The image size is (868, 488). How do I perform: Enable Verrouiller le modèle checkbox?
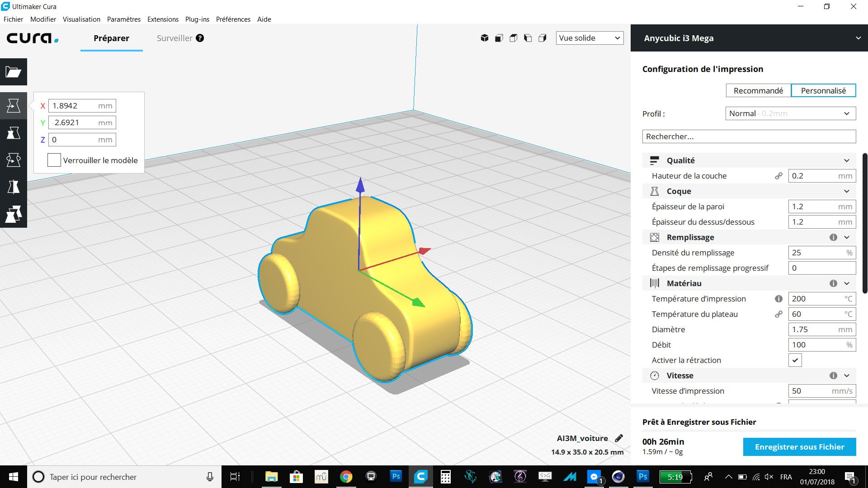54,160
